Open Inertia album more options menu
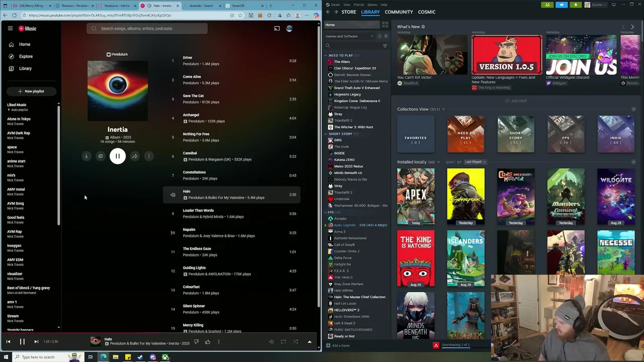 tap(149, 156)
